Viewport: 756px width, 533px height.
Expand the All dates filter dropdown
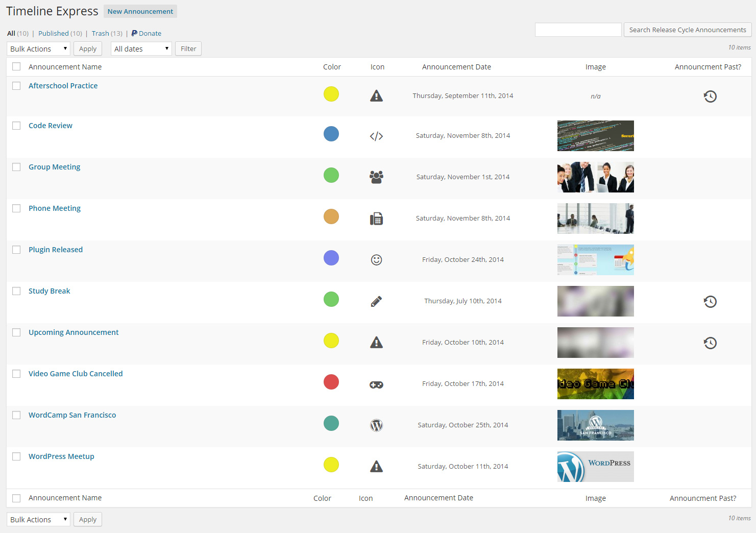[x=141, y=49]
